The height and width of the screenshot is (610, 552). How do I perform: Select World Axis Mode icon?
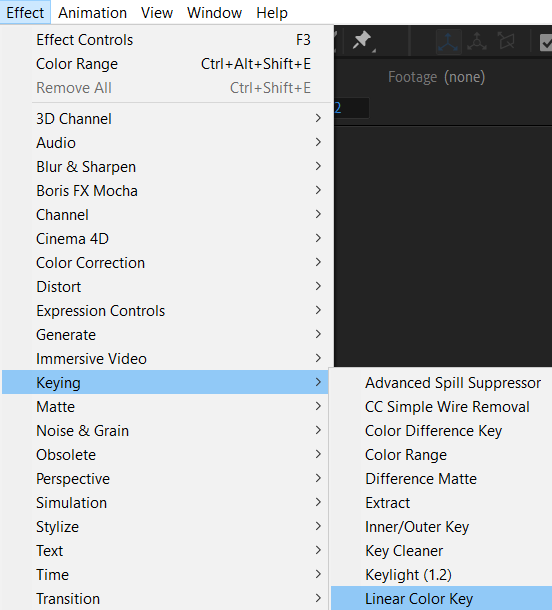477,42
